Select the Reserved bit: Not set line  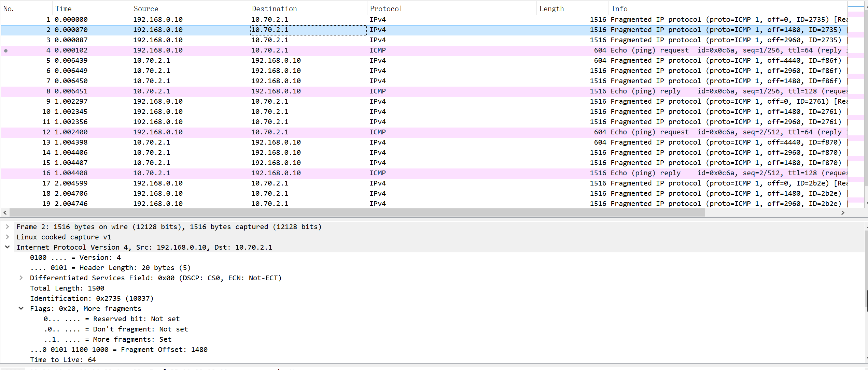112,319
